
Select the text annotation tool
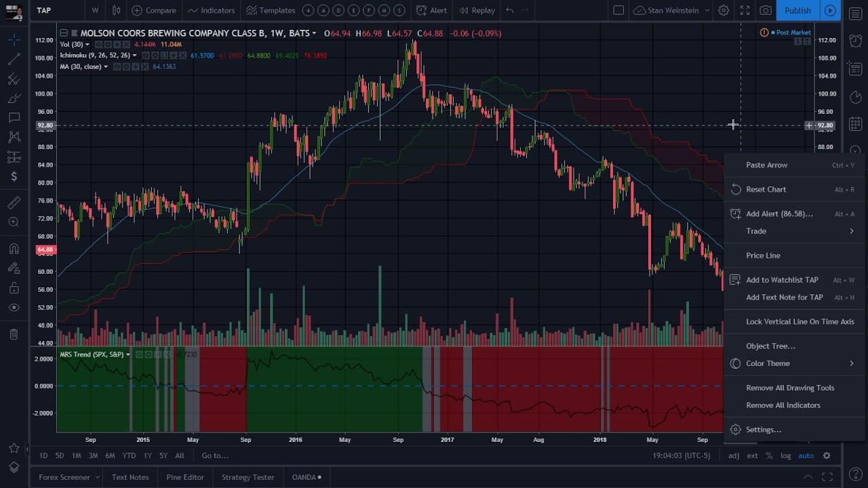pyautogui.click(x=14, y=118)
